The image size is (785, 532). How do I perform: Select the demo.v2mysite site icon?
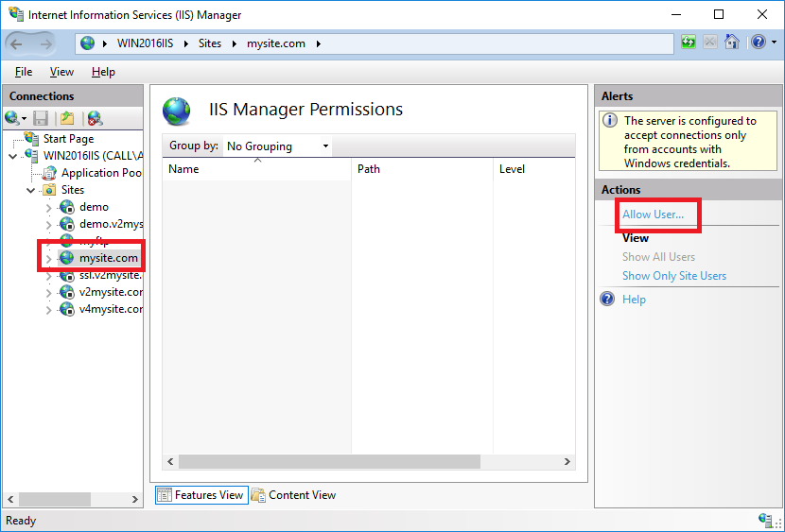67,224
